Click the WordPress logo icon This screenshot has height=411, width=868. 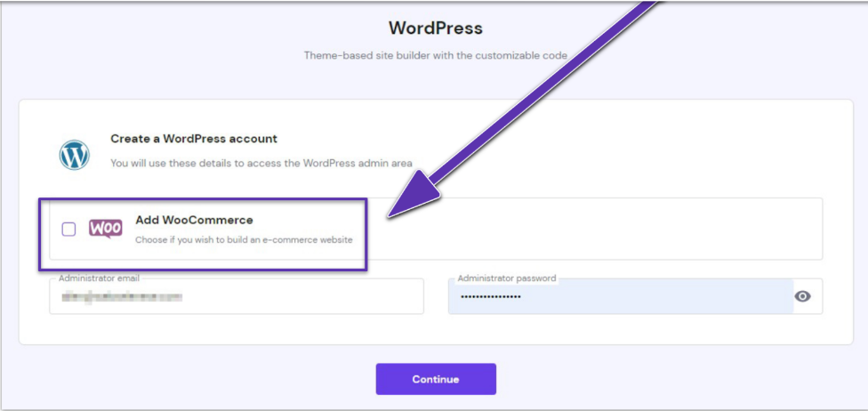pyautogui.click(x=74, y=155)
